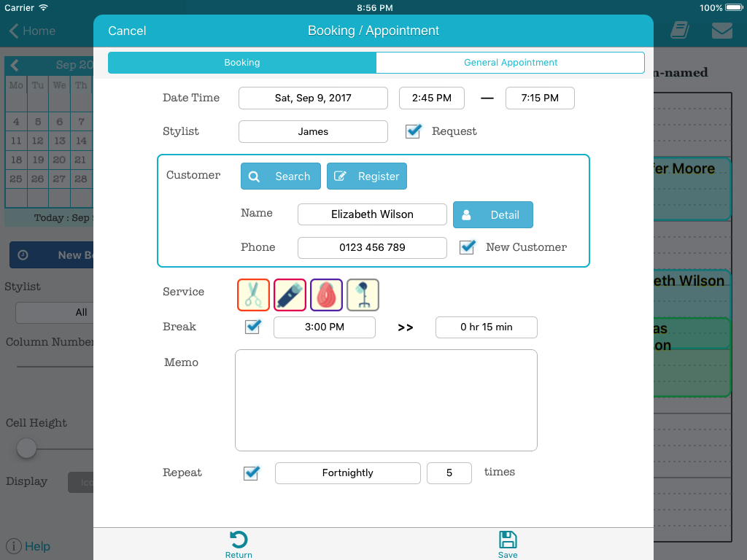The height and width of the screenshot is (560, 747).
Task: Select the pink hair perm service icon
Action: [326, 295]
